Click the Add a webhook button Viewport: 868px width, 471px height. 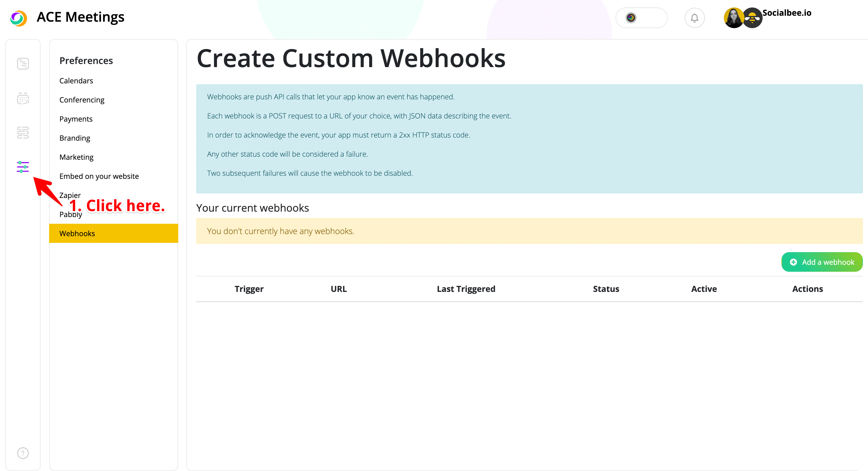coord(822,262)
